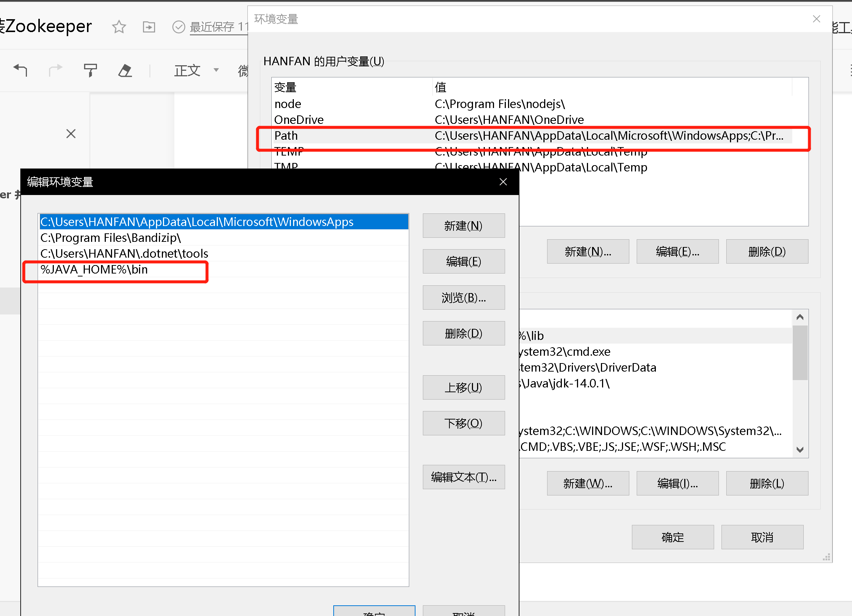The width and height of the screenshot is (852, 616).
Task: Select system row with C:\WINDOWS\System32 paths
Action: [x=655, y=431]
